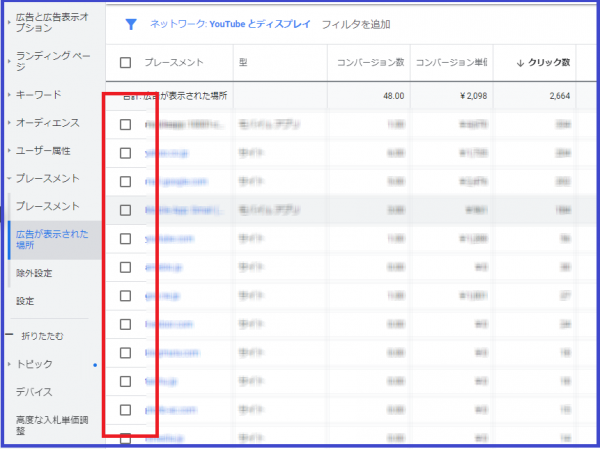
Task: Expand the オーディエンス sidebar section
Action: (48, 122)
